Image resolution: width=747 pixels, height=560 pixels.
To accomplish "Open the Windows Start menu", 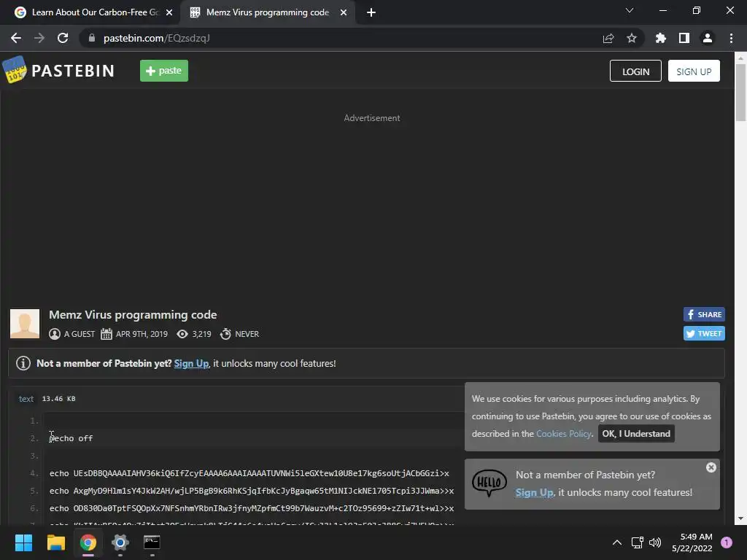I will (23, 542).
